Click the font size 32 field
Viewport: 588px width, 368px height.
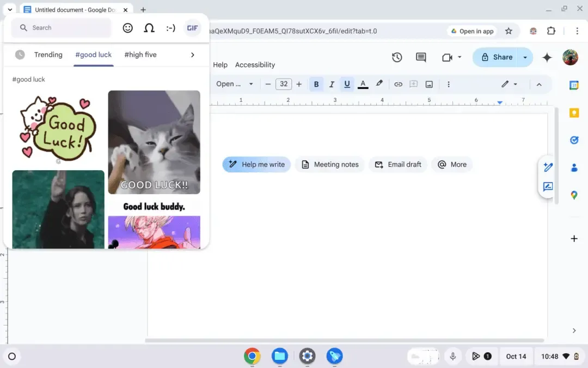(284, 84)
